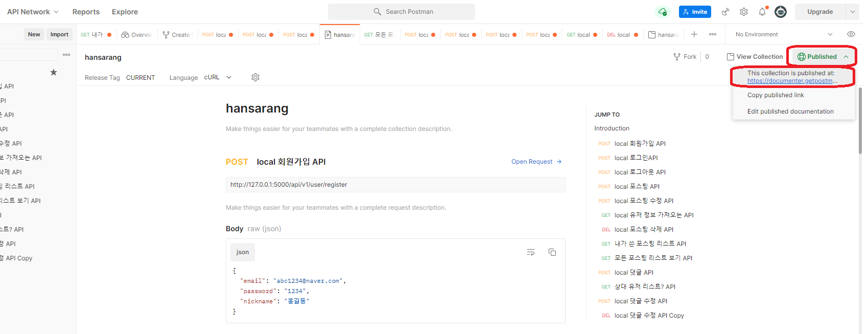Click the json language tag
868x334 pixels.
point(243,252)
